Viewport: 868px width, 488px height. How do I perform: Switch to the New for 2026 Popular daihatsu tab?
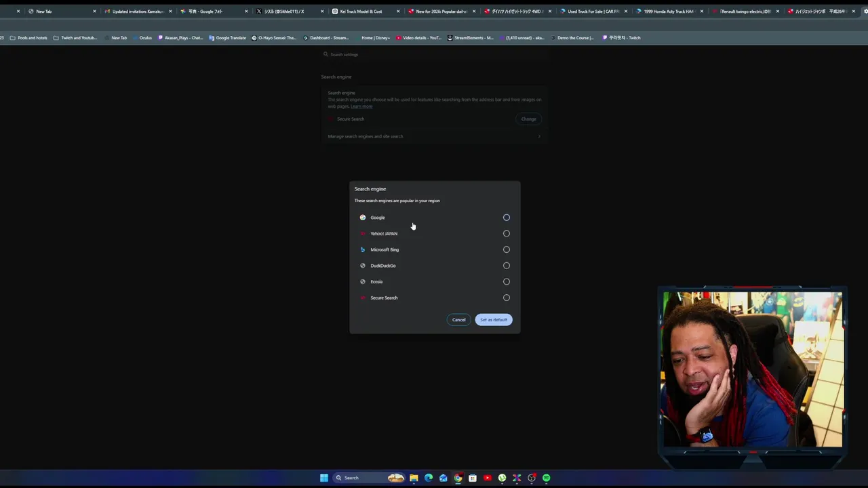tap(441, 12)
